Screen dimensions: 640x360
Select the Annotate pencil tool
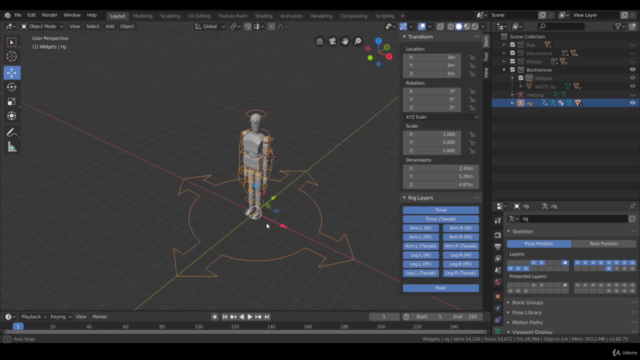(x=12, y=133)
